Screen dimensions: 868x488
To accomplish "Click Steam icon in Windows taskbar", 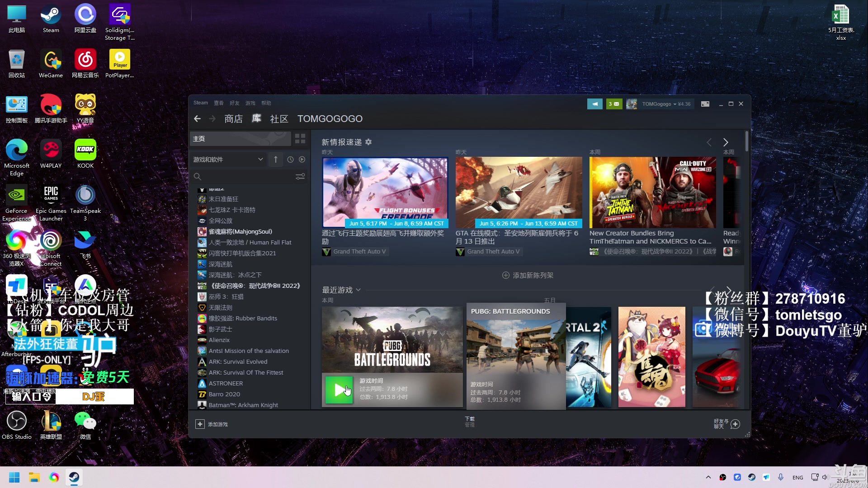I will click(x=74, y=477).
